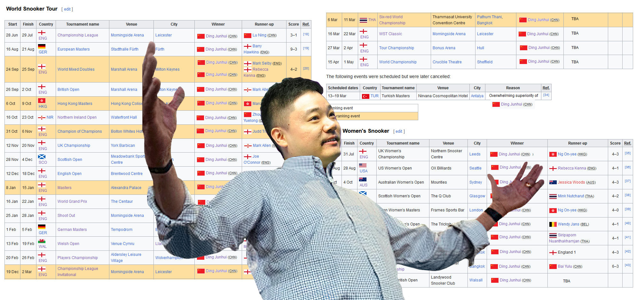Open the World Grand Prix link

(x=72, y=201)
